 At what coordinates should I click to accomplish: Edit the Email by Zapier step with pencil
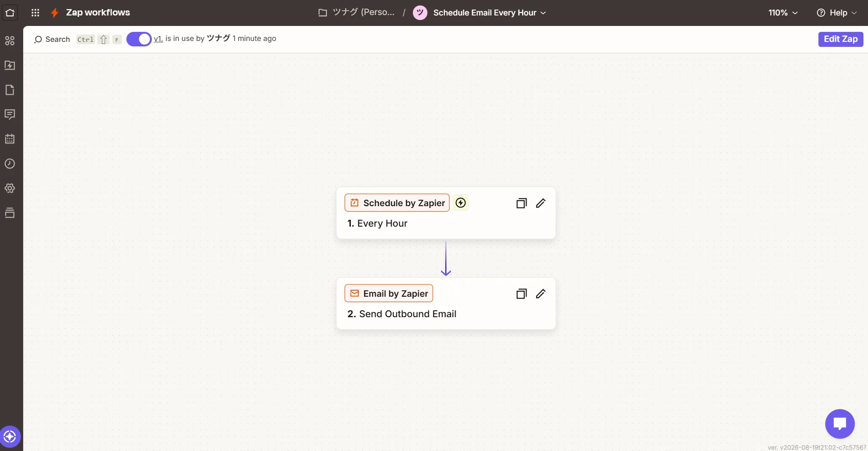pos(541,294)
